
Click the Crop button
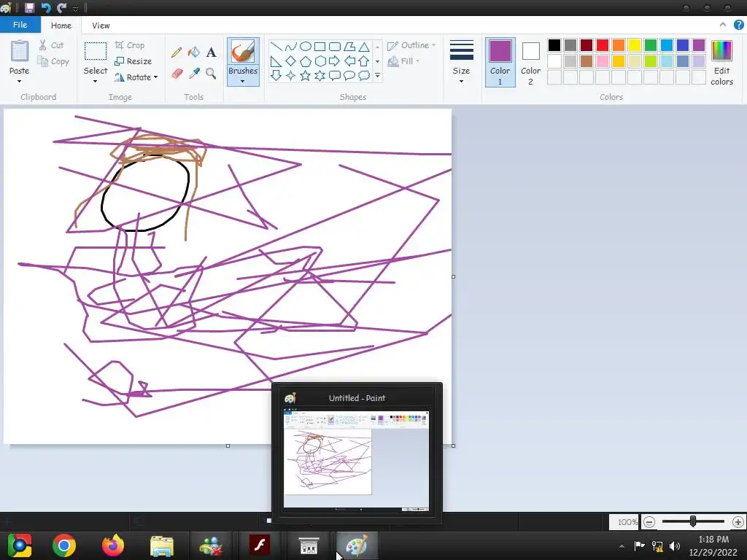tap(130, 45)
